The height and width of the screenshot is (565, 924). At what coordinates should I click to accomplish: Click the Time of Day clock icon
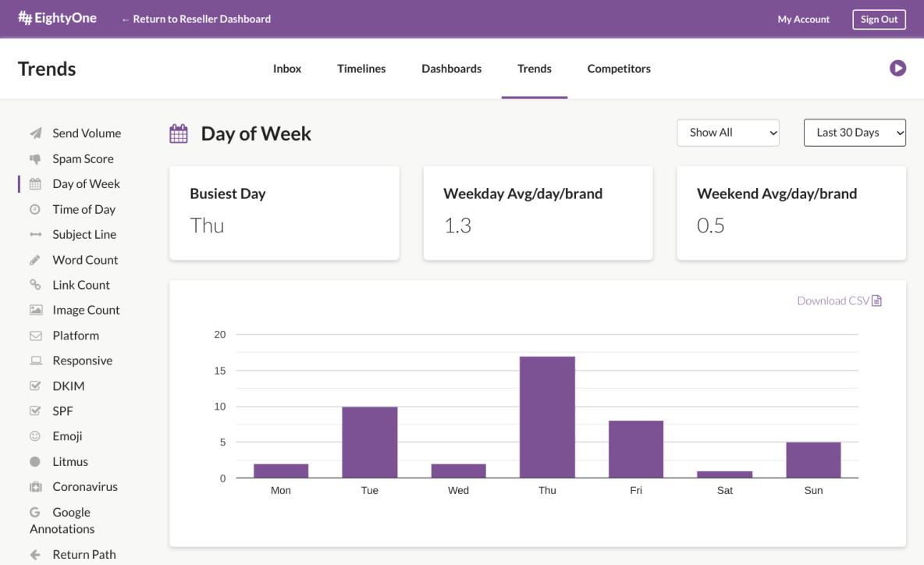pyautogui.click(x=35, y=209)
